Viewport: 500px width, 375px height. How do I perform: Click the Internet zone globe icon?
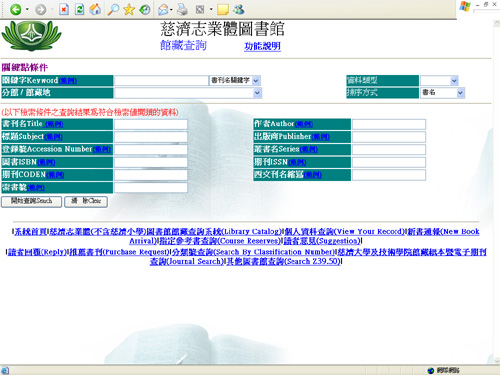pos(431,370)
